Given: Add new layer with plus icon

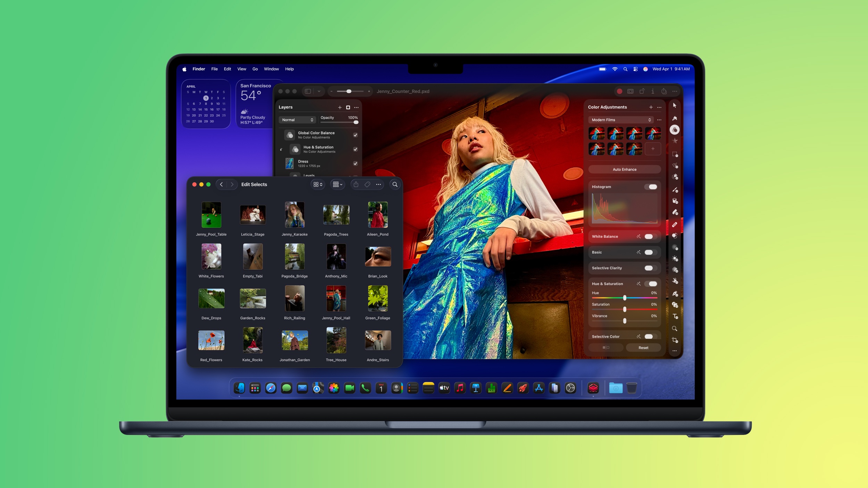Looking at the screenshot, I should tap(340, 107).
